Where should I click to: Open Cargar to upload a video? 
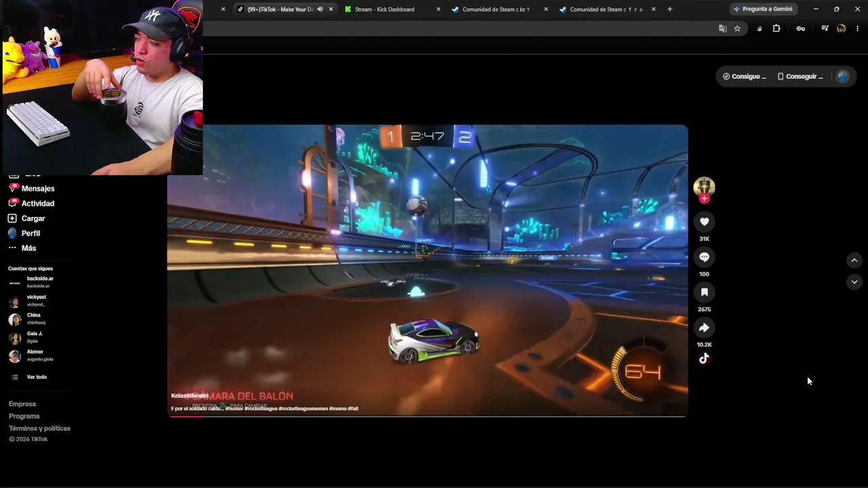pos(26,218)
